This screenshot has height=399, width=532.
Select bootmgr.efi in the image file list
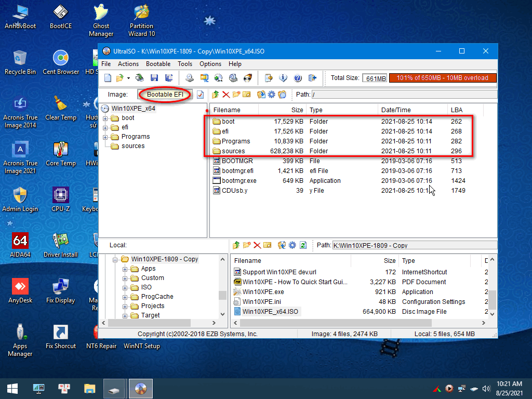(237, 170)
